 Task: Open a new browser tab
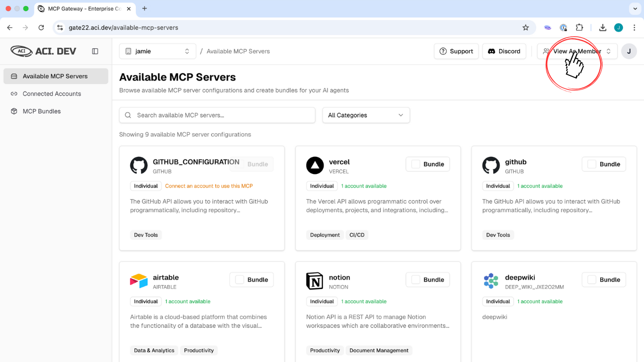145,9
